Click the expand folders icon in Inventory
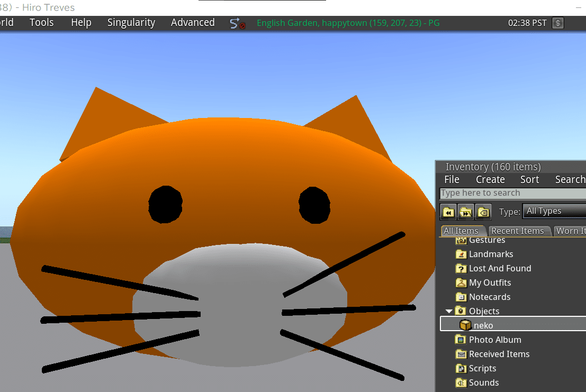This screenshot has width=586, height=392. (x=466, y=212)
